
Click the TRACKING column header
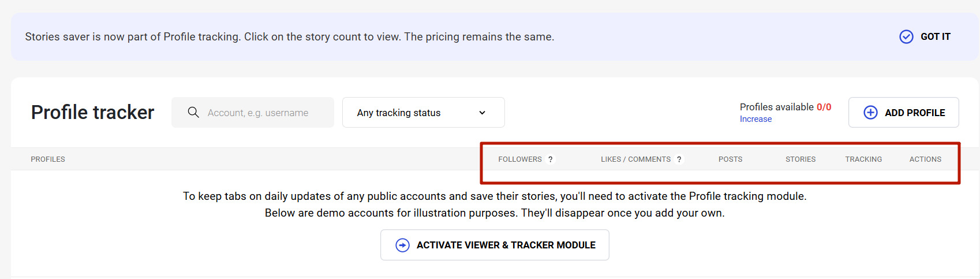pyautogui.click(x=863, y=159)
